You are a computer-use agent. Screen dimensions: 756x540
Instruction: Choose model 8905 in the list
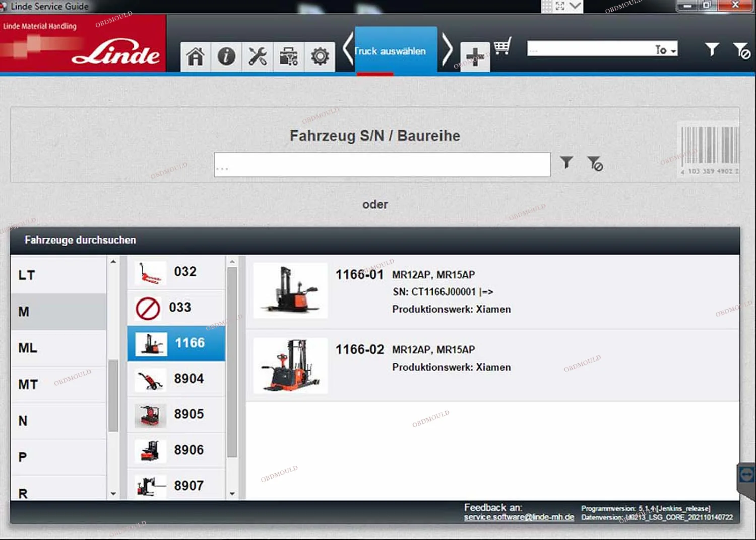point(176,414)
